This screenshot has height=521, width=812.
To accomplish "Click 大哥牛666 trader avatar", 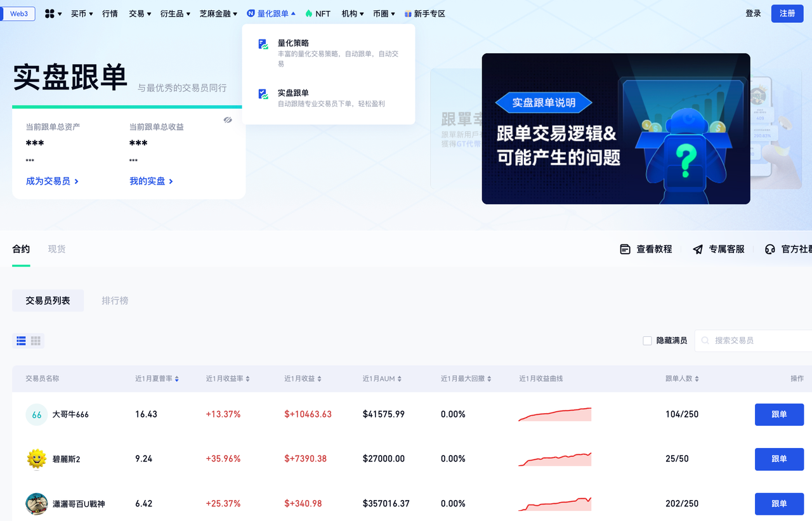I will [37, 414].
